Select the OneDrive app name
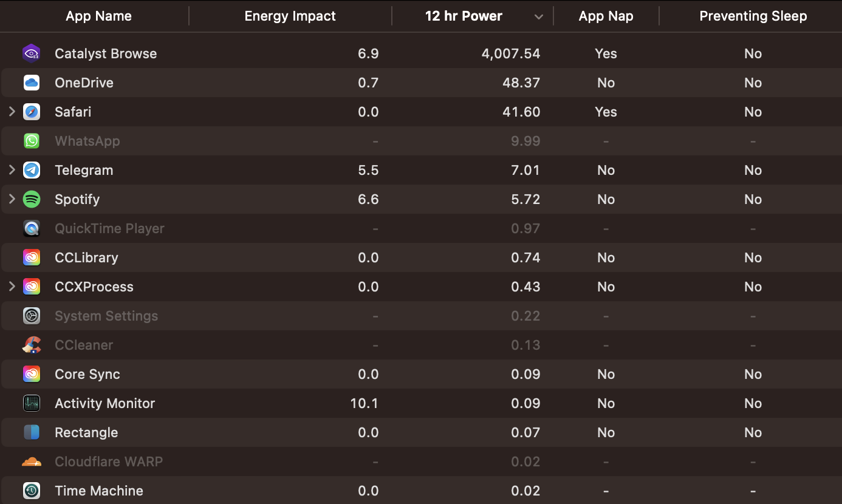Viewport: 842px width, 504px height. [84, 83]
